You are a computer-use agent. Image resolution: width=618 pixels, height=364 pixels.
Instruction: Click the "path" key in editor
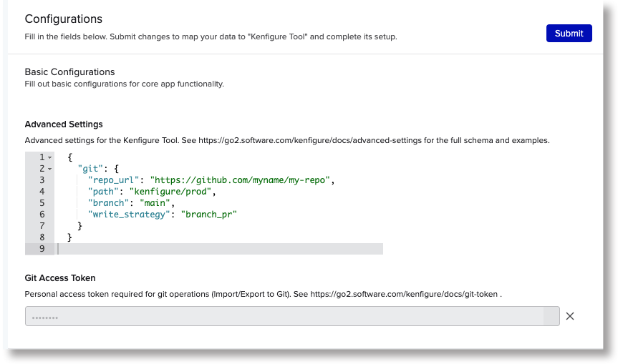tap(103, 192)
